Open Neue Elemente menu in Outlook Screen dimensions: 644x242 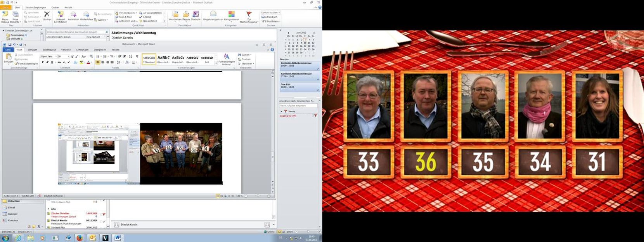click(x=16, y=17)
